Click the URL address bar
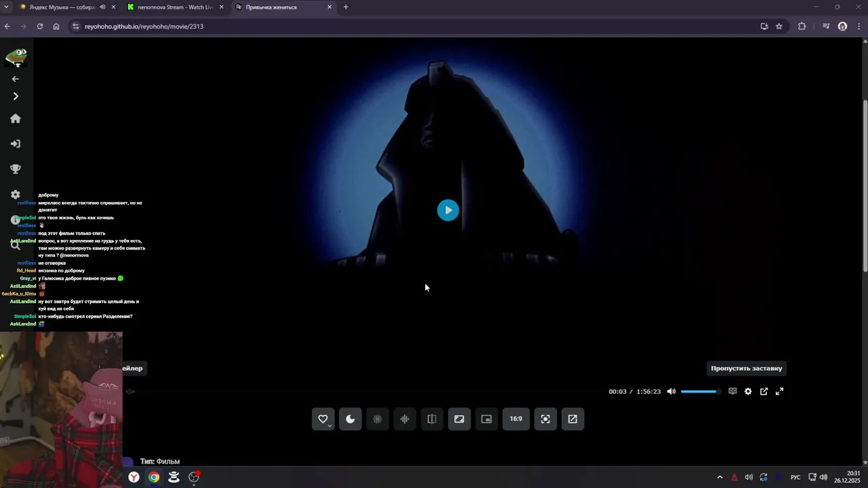Screen dimensions: 868x488 pyautogui.click(x=414, y=26)
